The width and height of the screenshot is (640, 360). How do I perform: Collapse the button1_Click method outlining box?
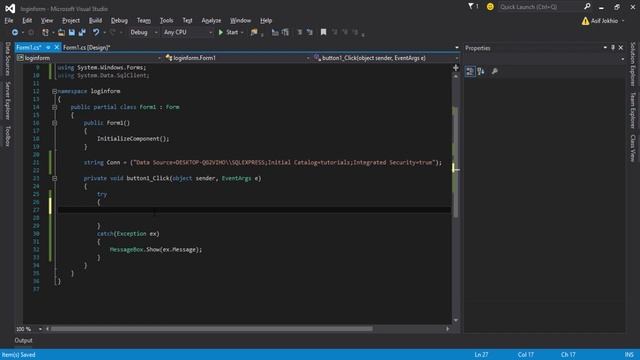tap(54, 178)
